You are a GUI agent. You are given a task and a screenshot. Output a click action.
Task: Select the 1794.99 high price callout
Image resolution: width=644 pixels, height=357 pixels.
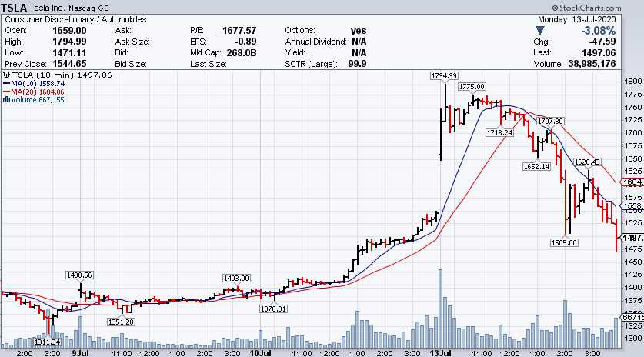click(x=444, y=75)
